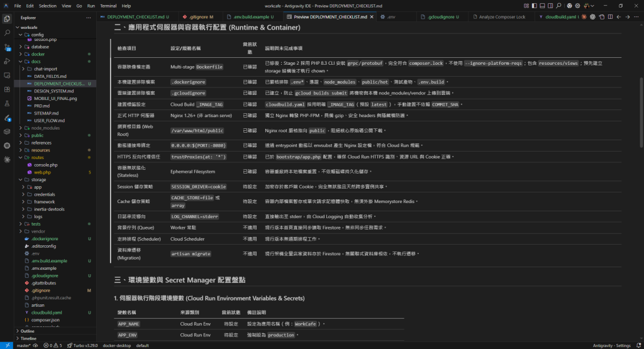Click the default namespace status item
The height and width of the screenshot is (349, 644).
(143, 345)
